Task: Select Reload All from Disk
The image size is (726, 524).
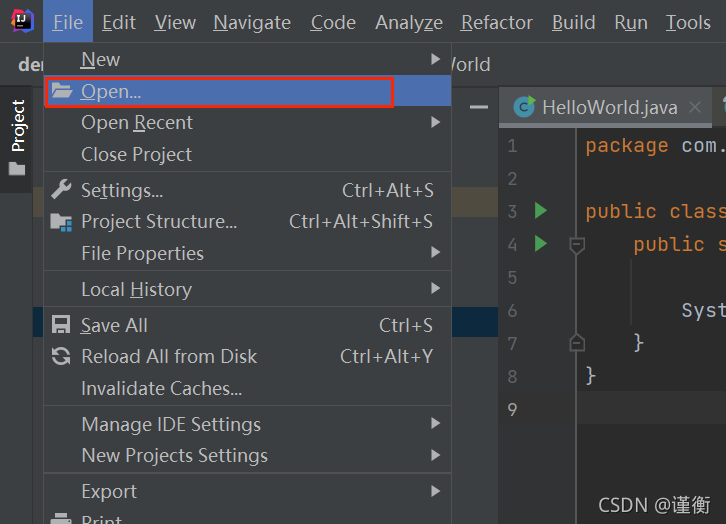Action: coord(248,357)
